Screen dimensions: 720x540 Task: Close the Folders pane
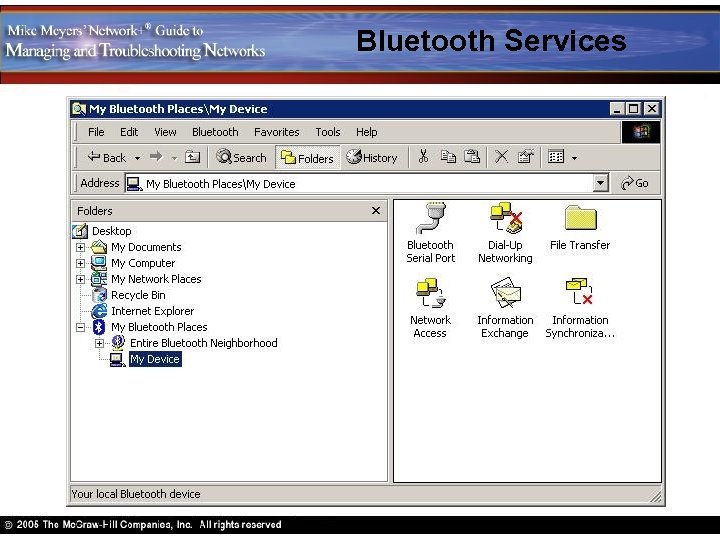376,211
